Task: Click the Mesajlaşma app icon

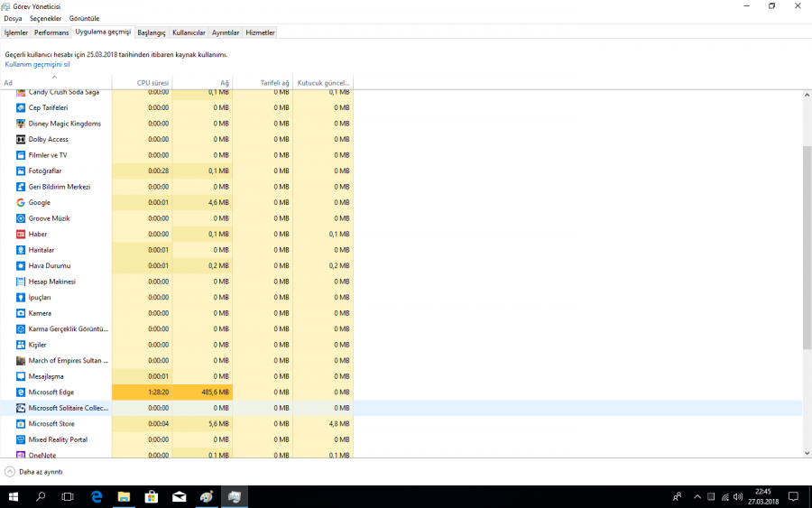Action: [x=21, y=376]
